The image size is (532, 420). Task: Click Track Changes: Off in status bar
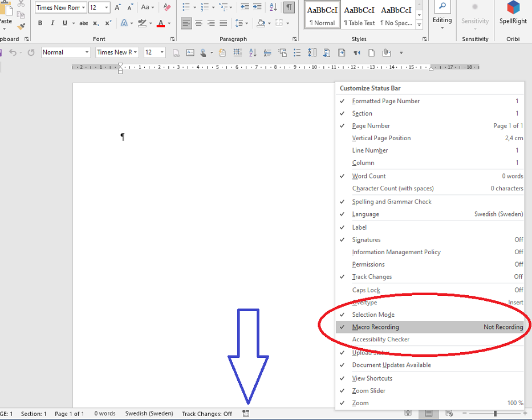pos(207,414)
